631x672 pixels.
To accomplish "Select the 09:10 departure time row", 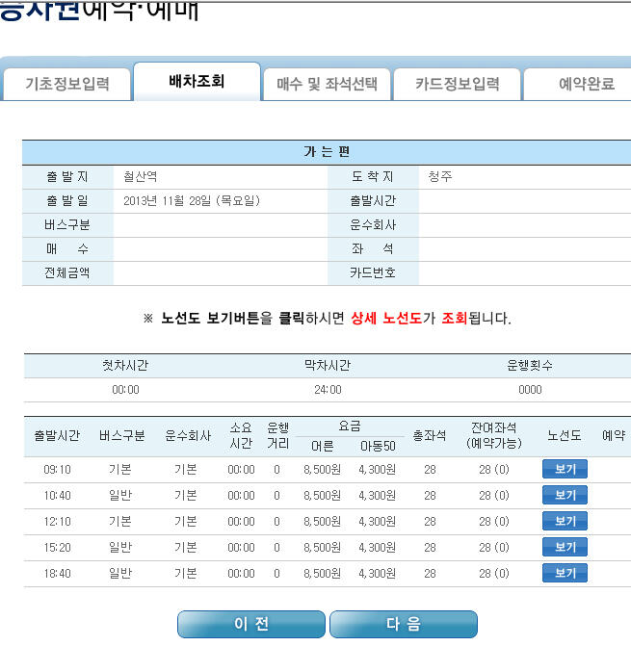I will click(327, 470).
